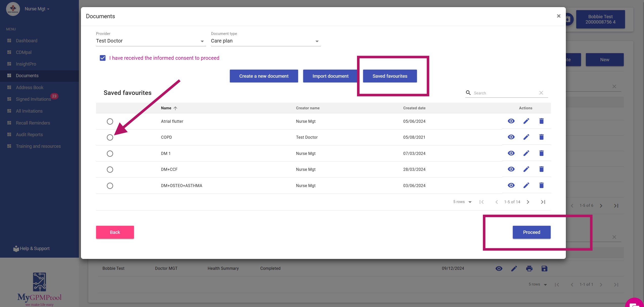Sort by Name column arrow

pyautogui.click(x=175, y=108)
